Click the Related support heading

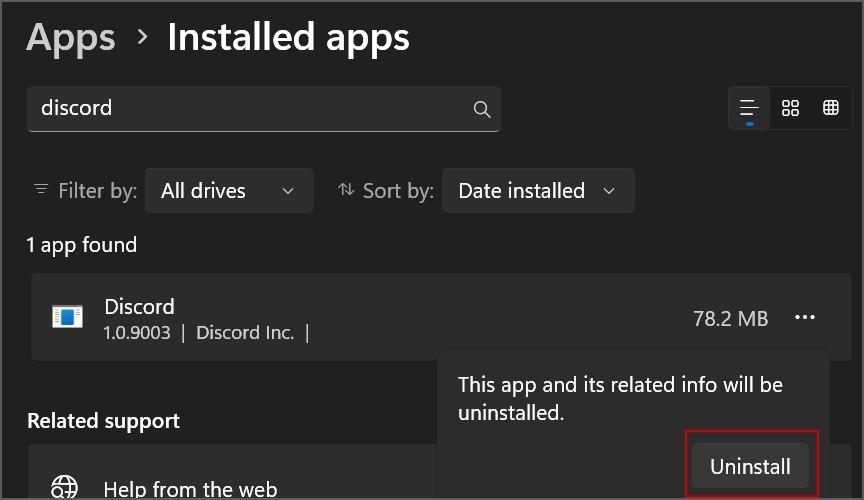point(103,421)
